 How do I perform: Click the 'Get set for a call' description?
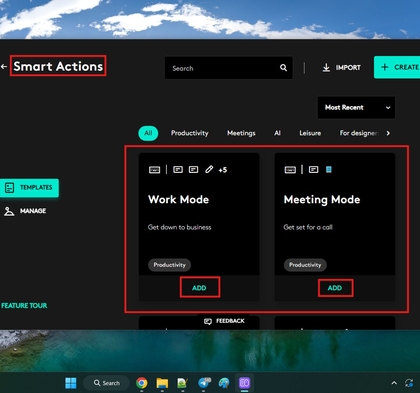[308, 227]
